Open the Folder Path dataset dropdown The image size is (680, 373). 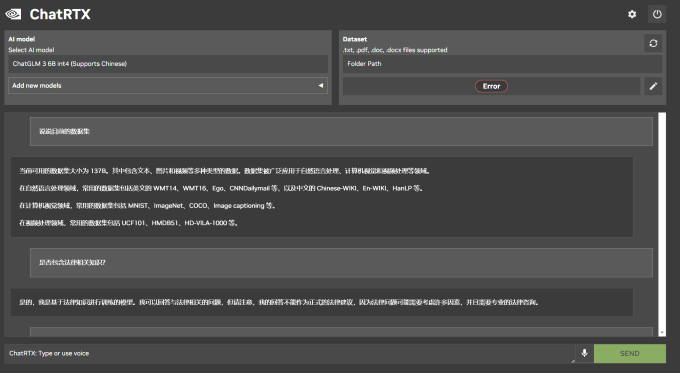502,64
